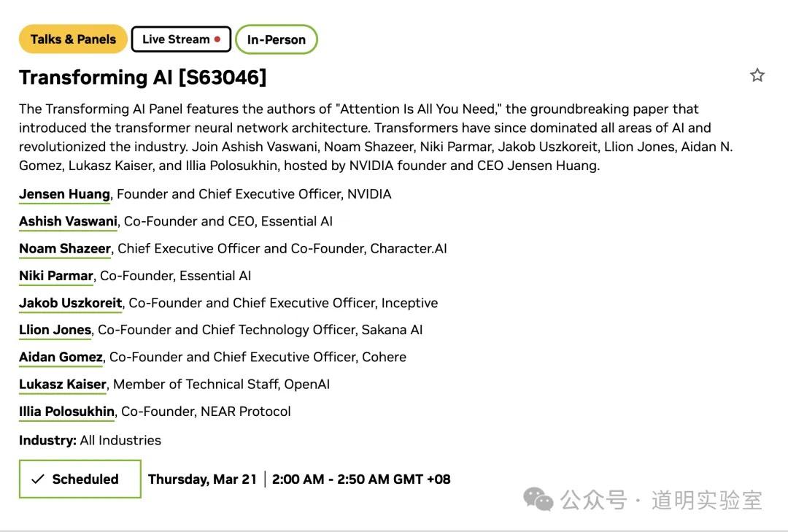The width and height of the screenshot is (788, 532).
Task: Toggle the Scheduled button
Action: (x=80, y=479)
